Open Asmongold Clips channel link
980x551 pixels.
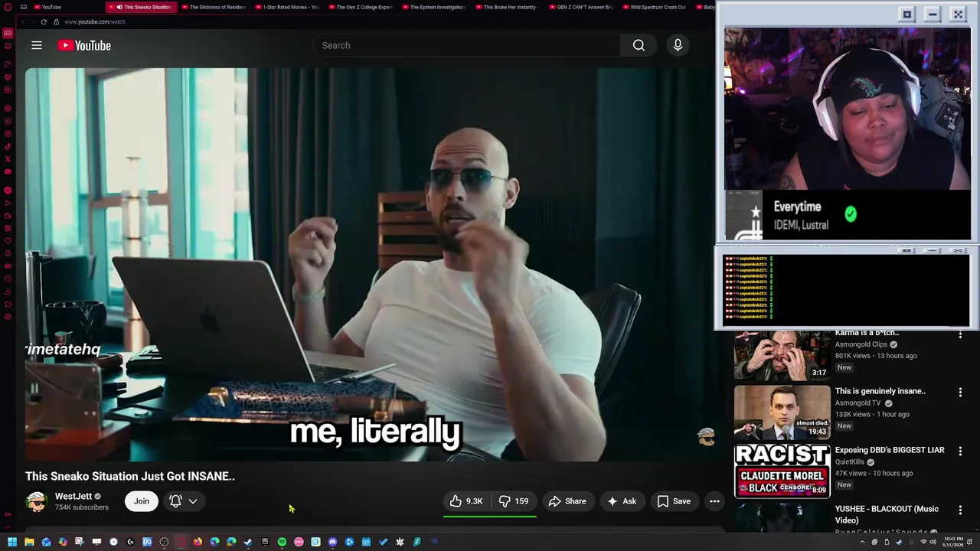[861, 344]
